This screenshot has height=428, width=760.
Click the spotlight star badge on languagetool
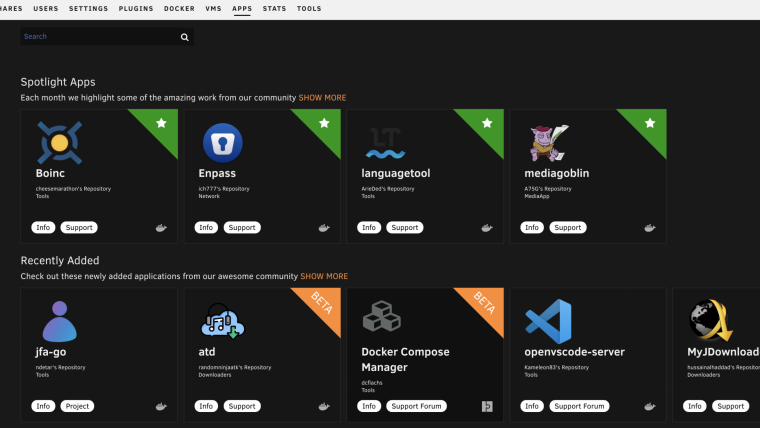tap(487, 123)
